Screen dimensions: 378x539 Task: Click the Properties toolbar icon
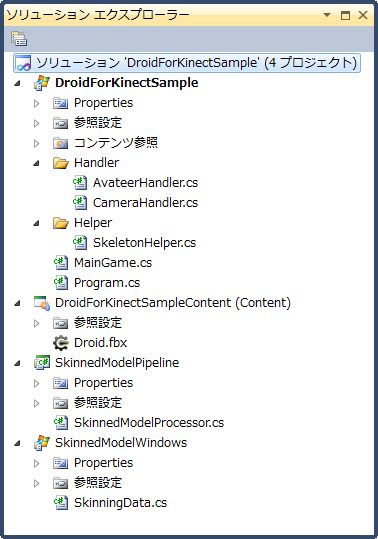[x=19, y=38]
